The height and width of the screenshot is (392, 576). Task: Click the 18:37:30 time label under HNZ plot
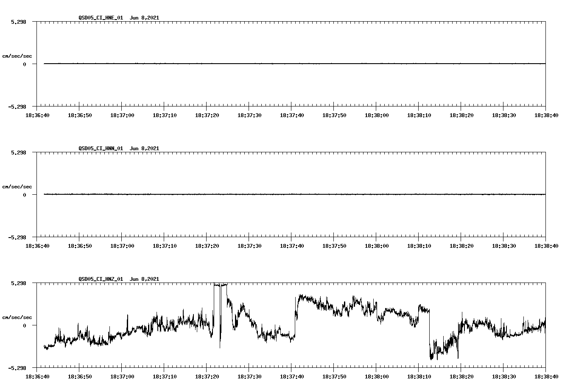[x=249, y=376]
